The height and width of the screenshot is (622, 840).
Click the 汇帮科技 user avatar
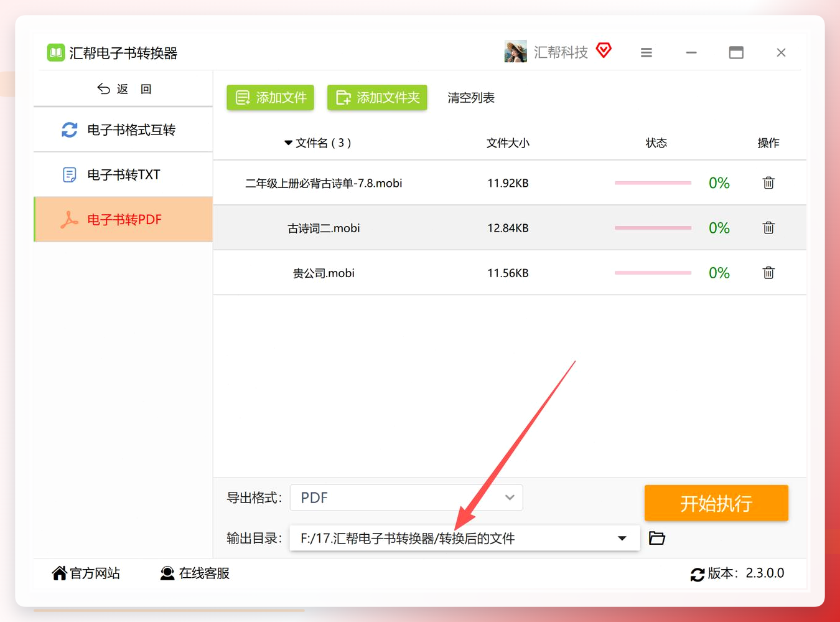pos(515,52)
